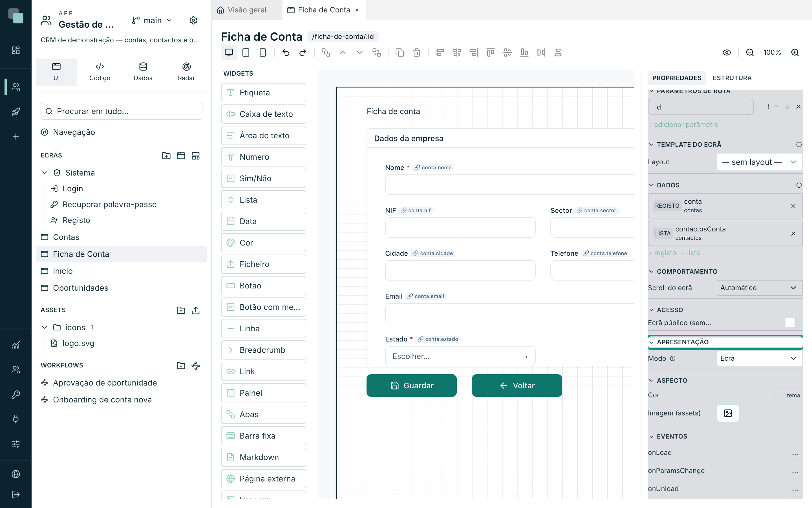
Task: Create a new workflow
Action: pyautogui.click(x=196, y=365)
